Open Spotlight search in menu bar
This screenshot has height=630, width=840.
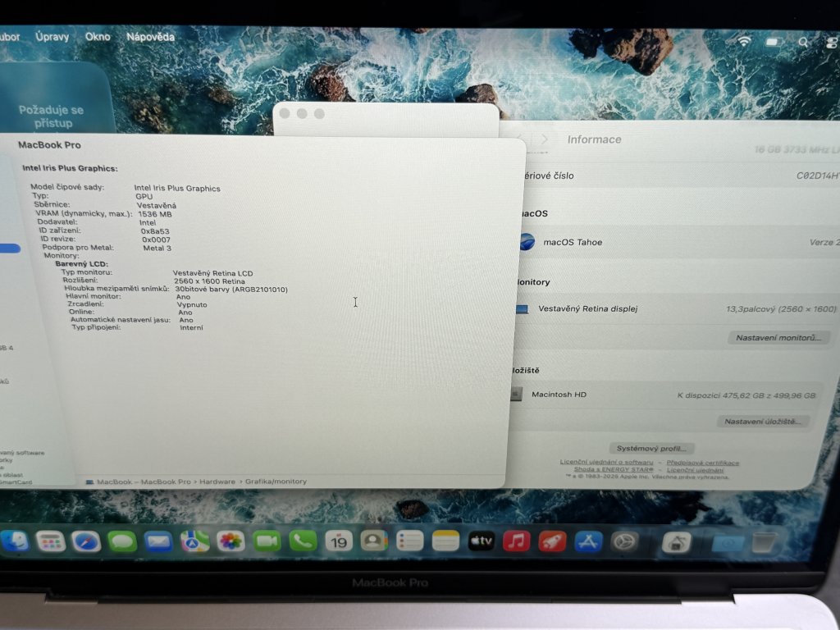pyautogui.click(x=803, y=42)
